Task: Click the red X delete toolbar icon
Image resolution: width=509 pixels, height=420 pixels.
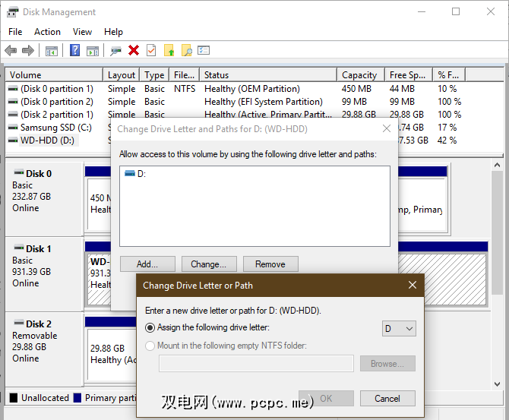Action: click(x=134, y=51)
